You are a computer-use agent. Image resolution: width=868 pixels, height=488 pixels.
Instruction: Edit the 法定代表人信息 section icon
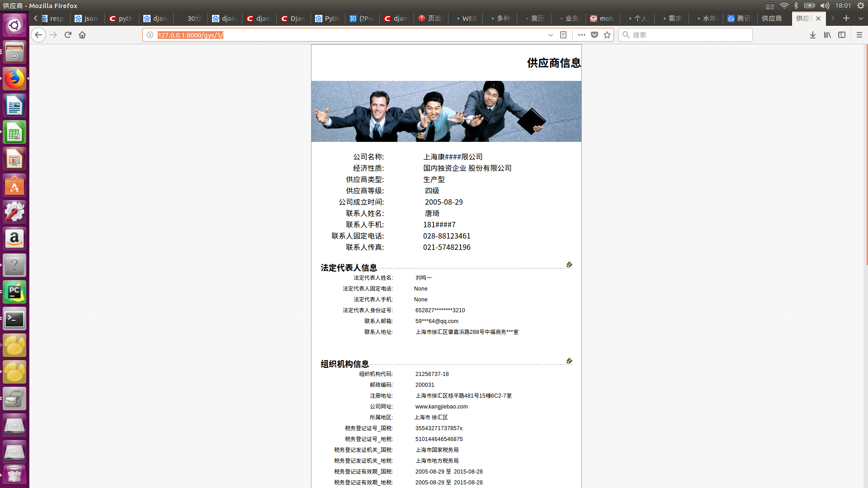pos(569,265)
